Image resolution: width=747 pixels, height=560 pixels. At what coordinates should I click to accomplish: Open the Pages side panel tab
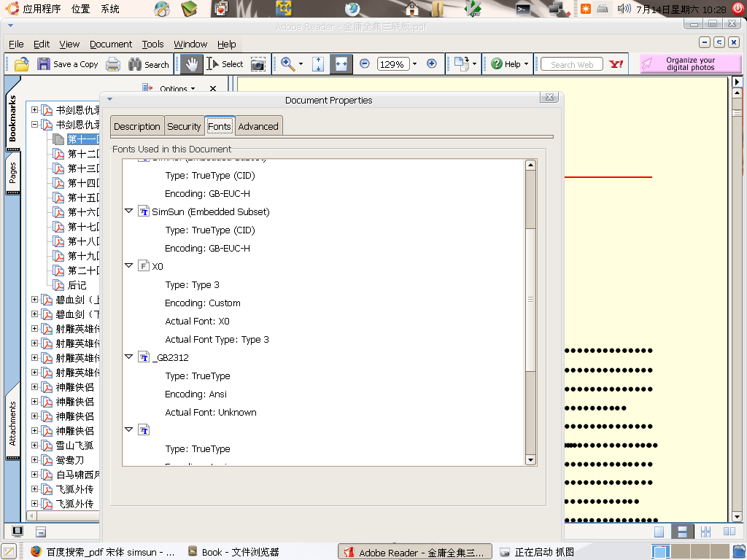(x=12, y=174)
